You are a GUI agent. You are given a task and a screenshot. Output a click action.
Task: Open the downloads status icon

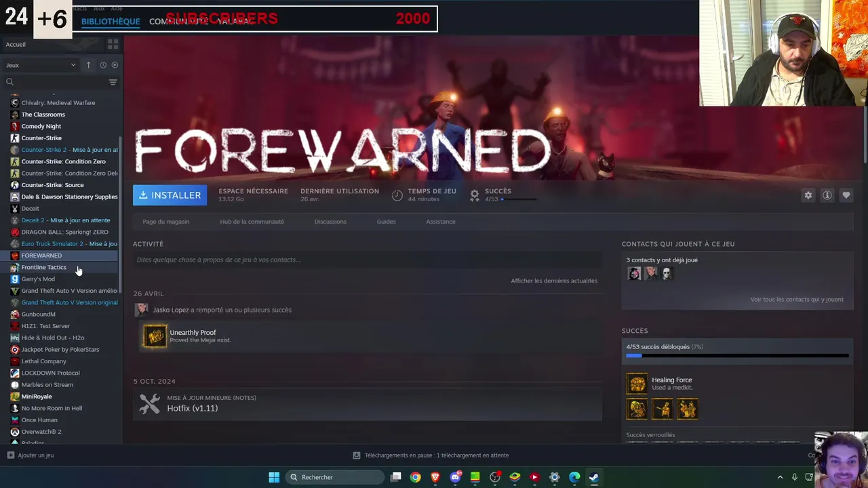coord(357,455)
